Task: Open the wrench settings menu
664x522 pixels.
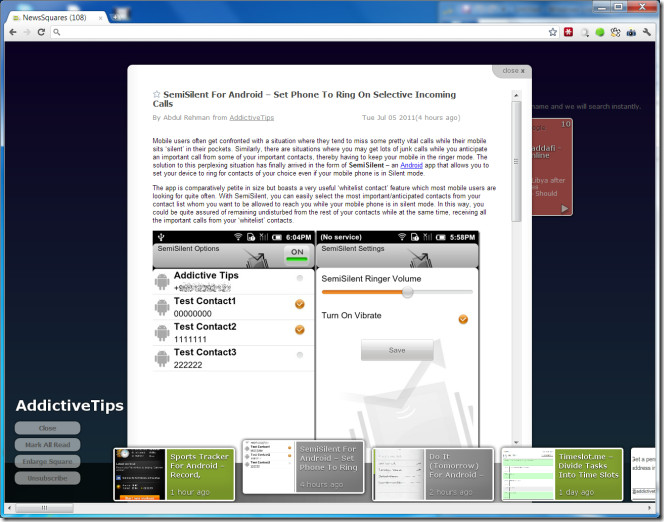Action: [647, 32]
